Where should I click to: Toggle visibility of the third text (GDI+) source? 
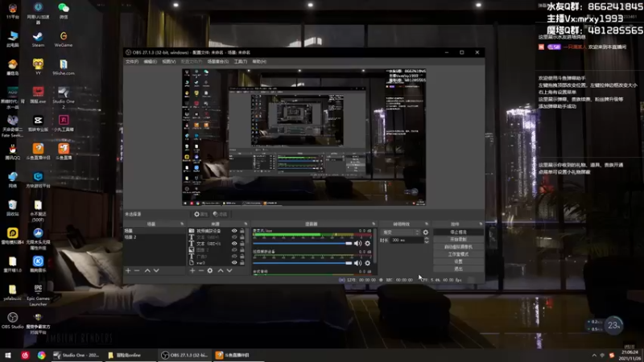[x=234, y=244]
